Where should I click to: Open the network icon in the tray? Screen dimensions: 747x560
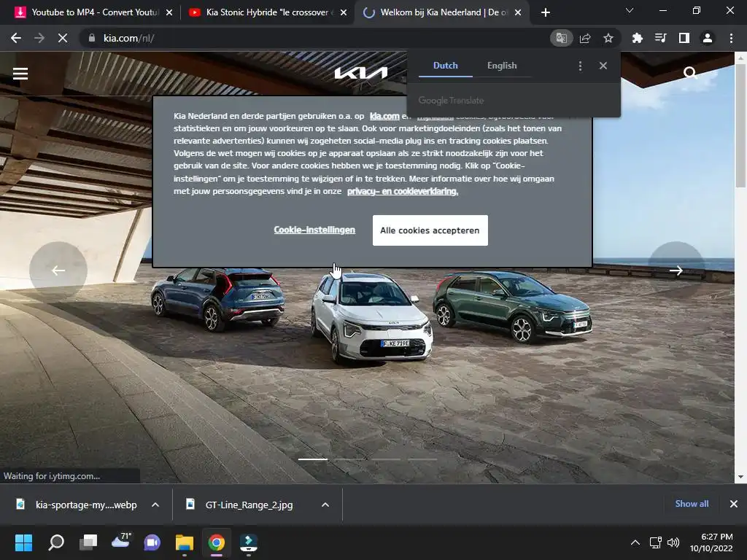[656, 542]
